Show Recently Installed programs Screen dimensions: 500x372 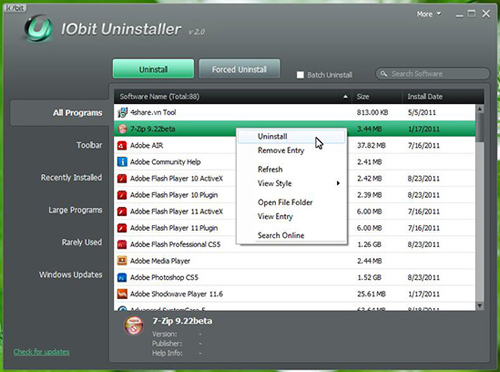[x=71, y=178]
